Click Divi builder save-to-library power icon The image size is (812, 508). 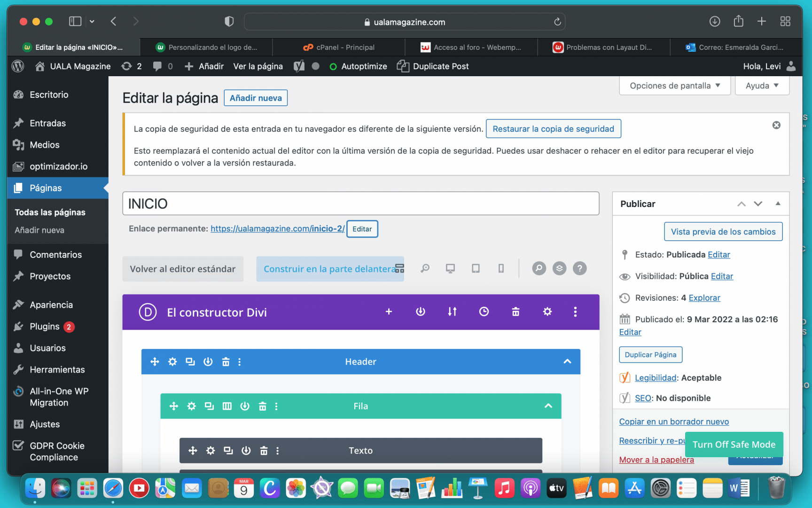click(421, 312)
